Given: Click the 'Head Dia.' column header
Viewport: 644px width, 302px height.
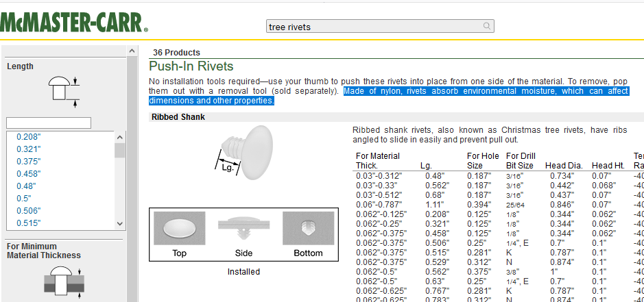Looking at the screenshot, I should [564, 165].
